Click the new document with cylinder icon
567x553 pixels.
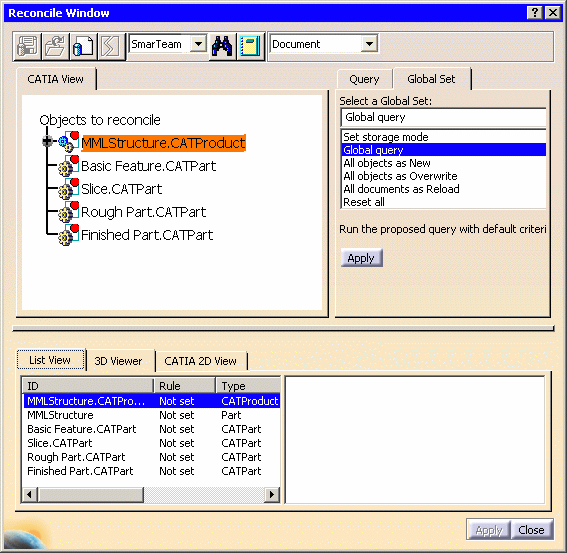[83, 46]
